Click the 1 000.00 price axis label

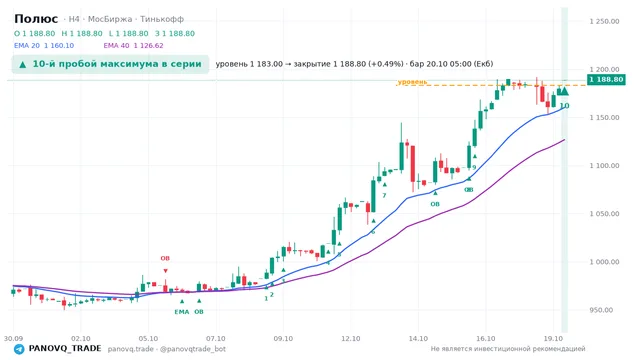pos(604,262)
